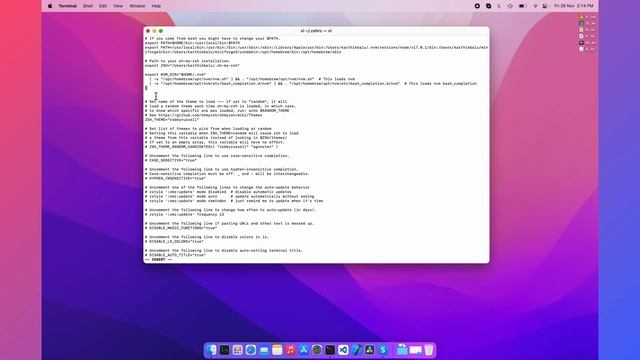Click the '# DISABLE_MAGIC_FUNCTIONS' line

click(x=181, y=228)
